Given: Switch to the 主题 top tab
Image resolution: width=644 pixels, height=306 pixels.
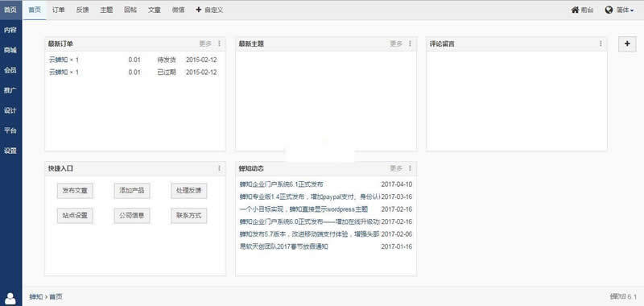Looking at the screenshot, I should tap(106, 10).
